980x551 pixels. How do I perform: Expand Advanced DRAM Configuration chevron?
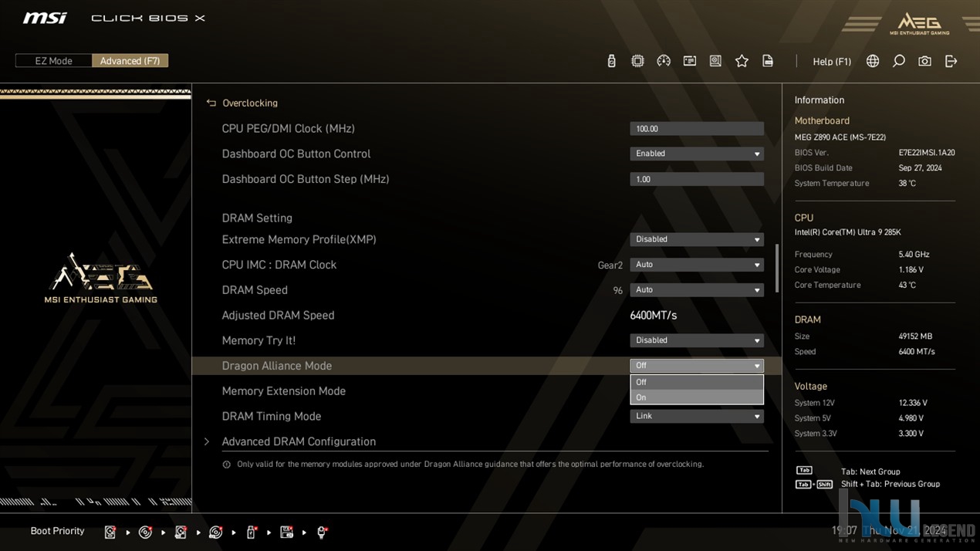point(207,441)
